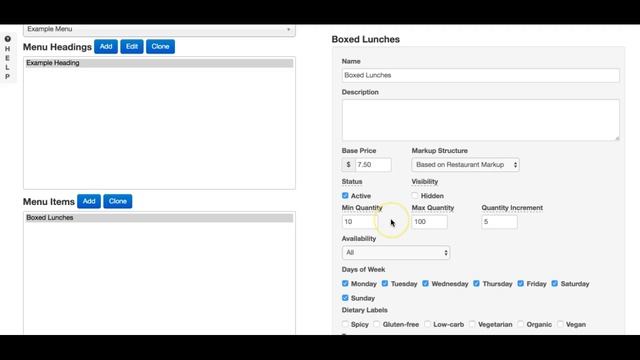The image size is (640, 360).
Task: Select the Example Heading row
Action: [x=159, y=63]
